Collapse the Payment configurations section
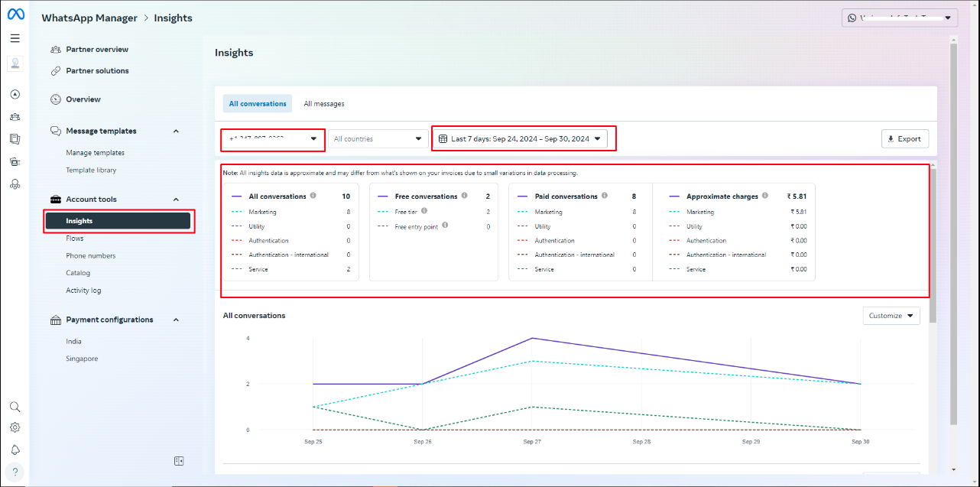 176,320
